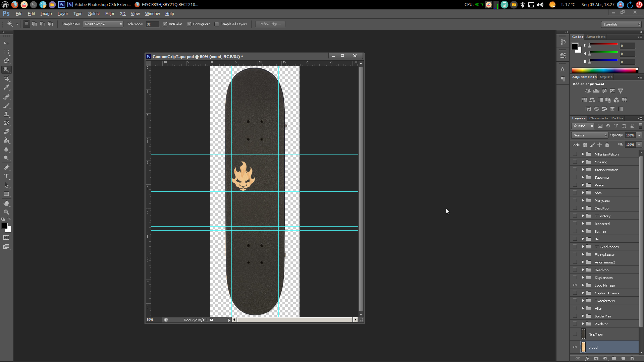
Task: Click the Tolerance input field
Action: tap(152, 24)
